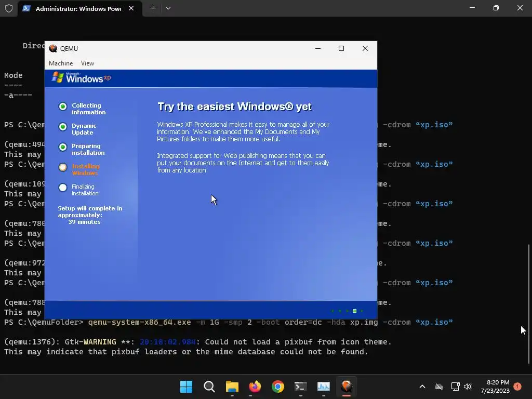Minimize the terminal window
Screen dimensions: 532x399
coord(472,8)
